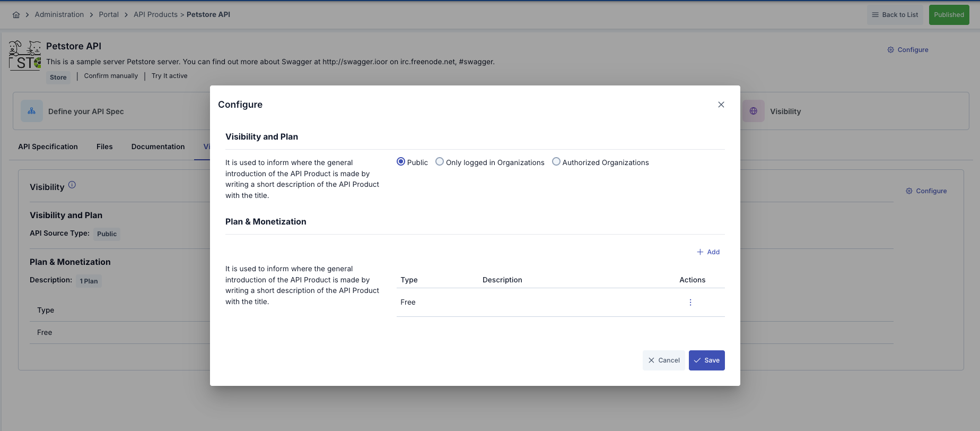Viewport: 980px width, 431px height.
Task: Click the green Published status button
Action: coord(949,15)
